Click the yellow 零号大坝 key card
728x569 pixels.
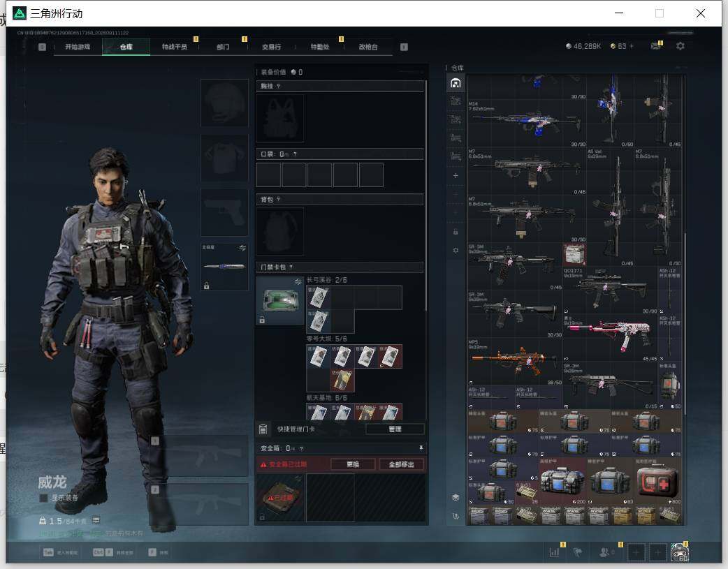pyautogui.click(x=342, y=380)
